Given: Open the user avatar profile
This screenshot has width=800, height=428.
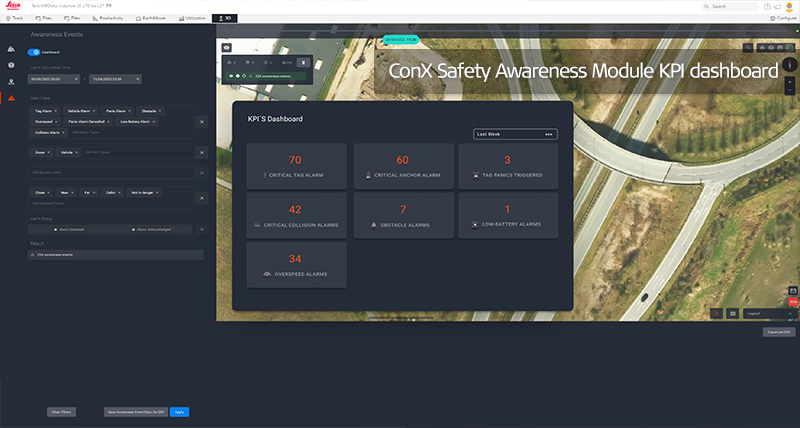Looking at the screenshot, I should [789, 7].
